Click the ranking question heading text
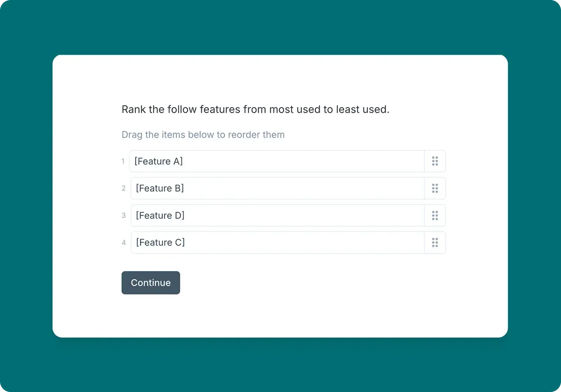Image resolution: width=561 pixels, height=392 pixels. pos(256,109)
